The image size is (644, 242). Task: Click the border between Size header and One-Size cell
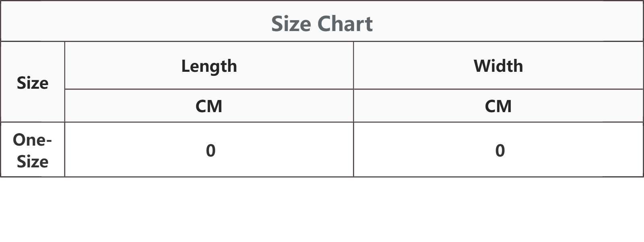coord(33,122)
